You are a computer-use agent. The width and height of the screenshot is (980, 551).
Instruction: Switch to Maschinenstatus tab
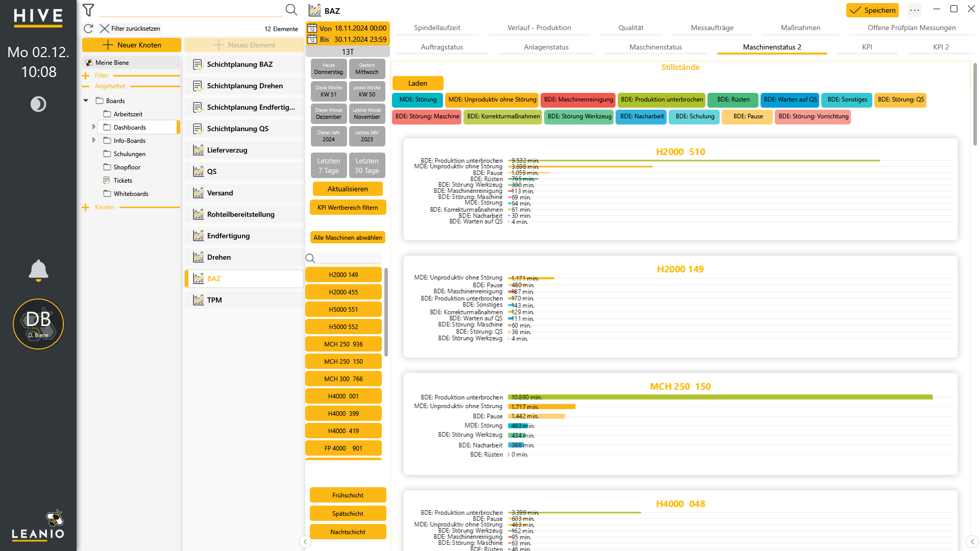click(655, 47)
